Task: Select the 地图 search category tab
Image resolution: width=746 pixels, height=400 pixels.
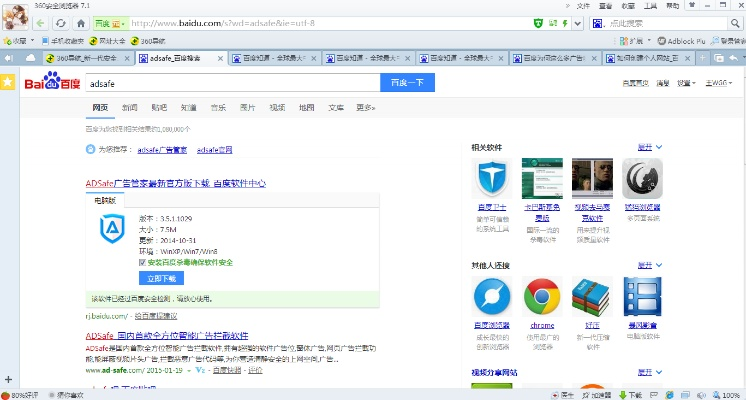Action: click(306, 107)
